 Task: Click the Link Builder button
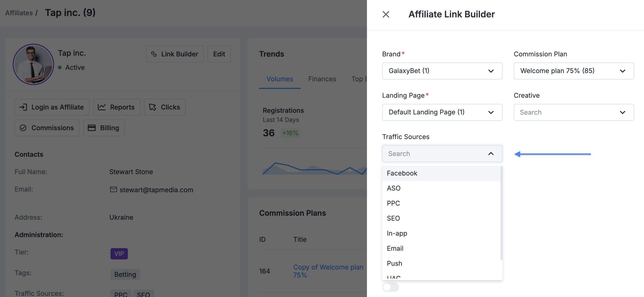(175, 54)
